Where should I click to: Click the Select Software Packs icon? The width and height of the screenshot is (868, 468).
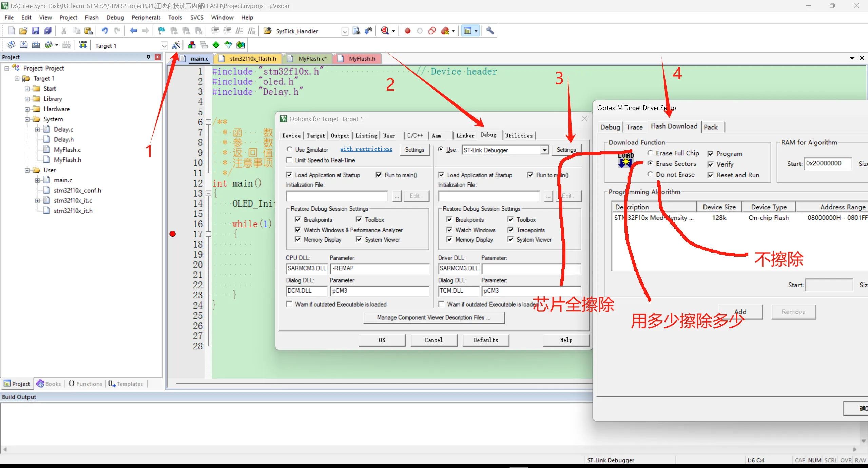coord(228,45)
